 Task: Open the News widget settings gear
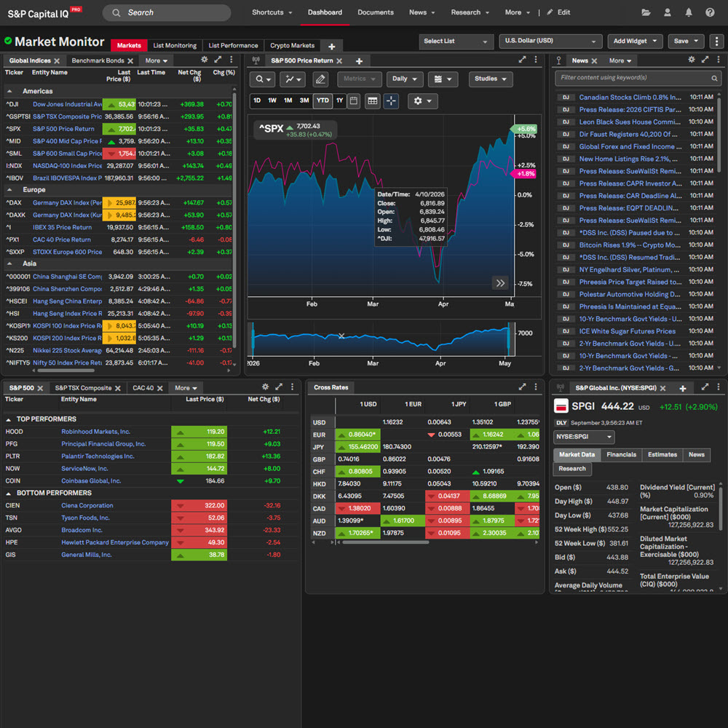point(692,60)
